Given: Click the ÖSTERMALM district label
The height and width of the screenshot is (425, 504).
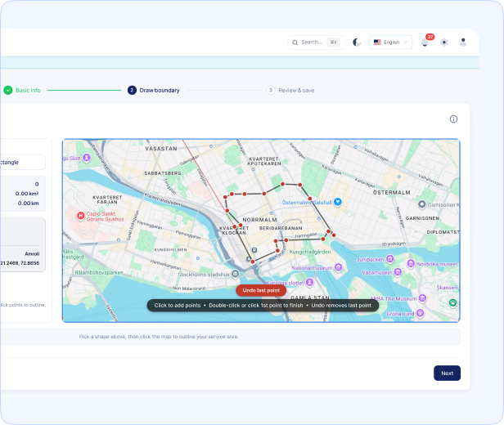Looking at the screenshot, I should [x=391, y=193].
